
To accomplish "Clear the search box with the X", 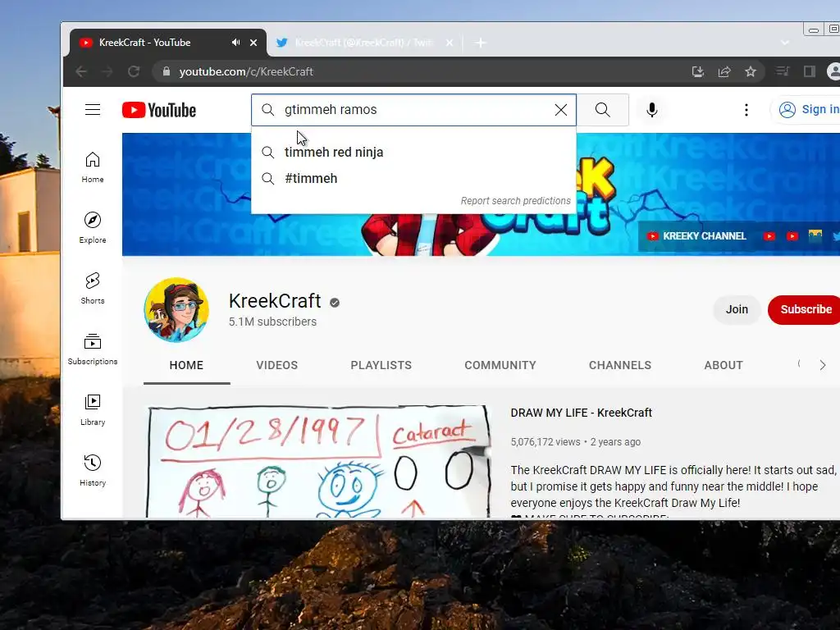I will coord(561,110).
